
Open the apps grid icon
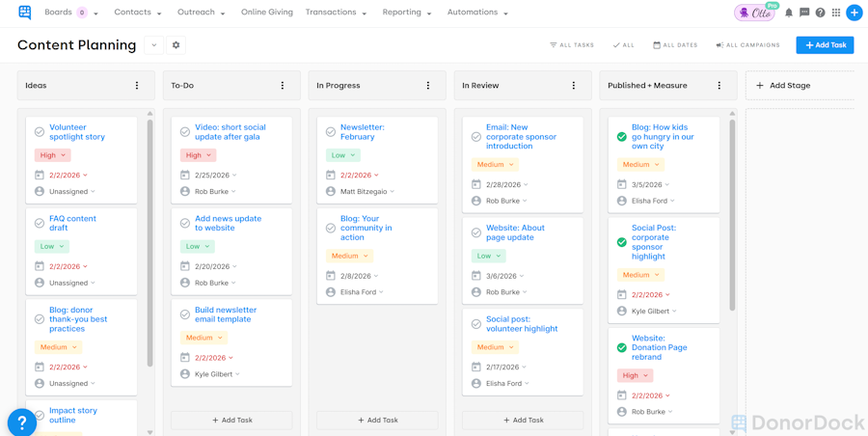click(836, 13)
